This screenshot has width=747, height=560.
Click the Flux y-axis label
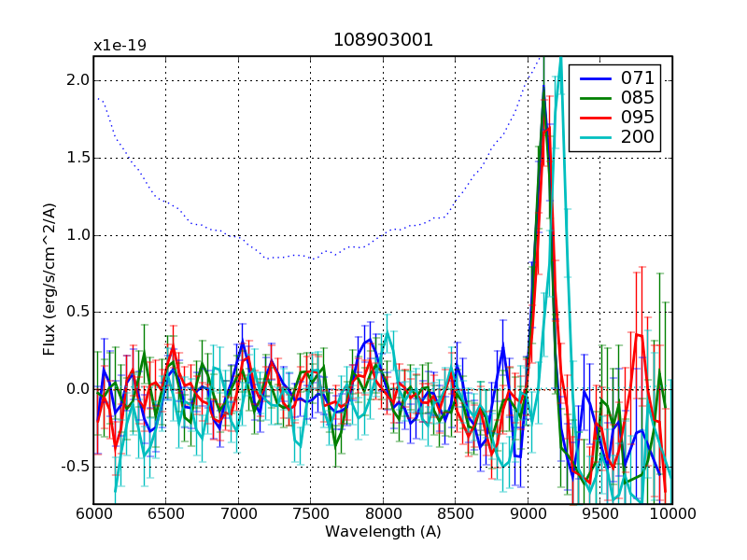click(49, 280)
